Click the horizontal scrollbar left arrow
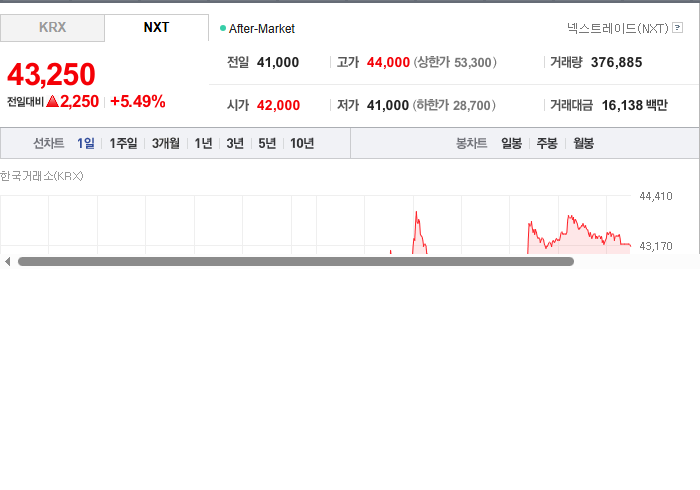The width and height of the screenshot is (700, 490). point(7,262)
